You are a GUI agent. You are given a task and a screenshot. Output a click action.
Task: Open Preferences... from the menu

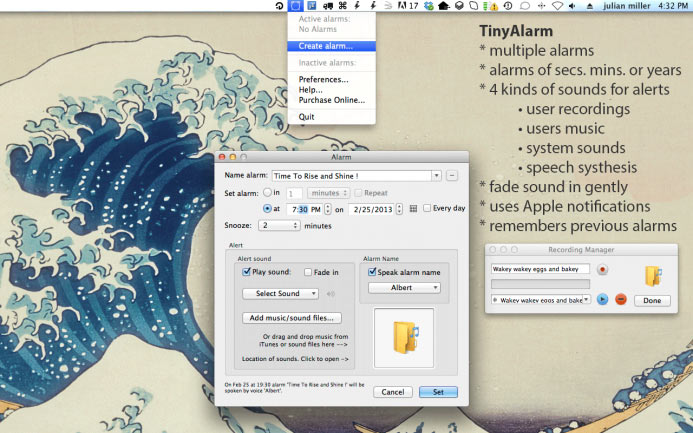pyautogui.click(x=323, y=79)
